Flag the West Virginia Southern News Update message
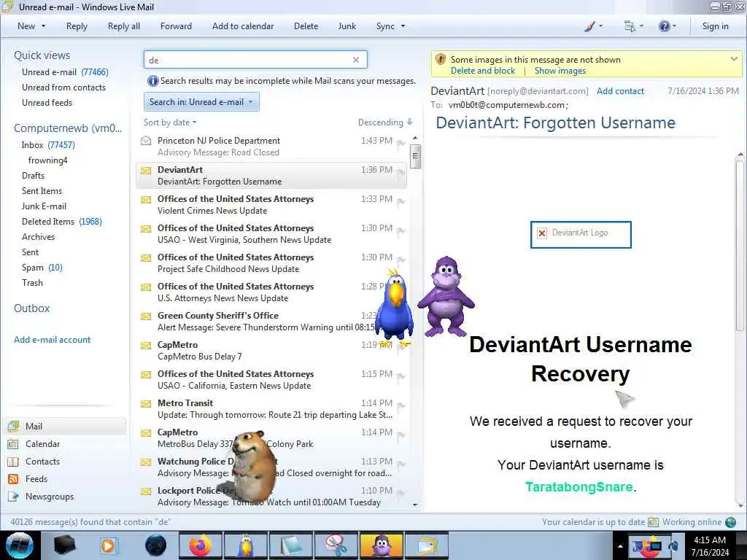Screen dimensions: 747x560 (401, 231)
